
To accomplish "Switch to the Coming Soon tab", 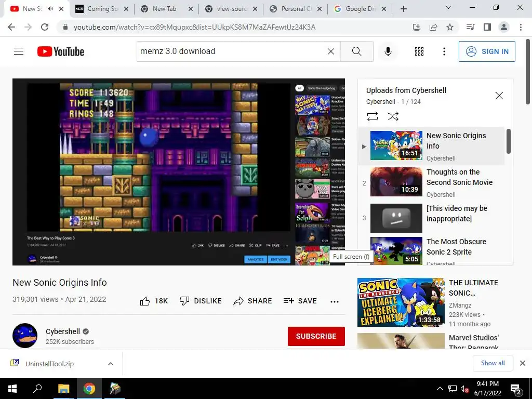I will pyautogui.click(x=102, y=9).
